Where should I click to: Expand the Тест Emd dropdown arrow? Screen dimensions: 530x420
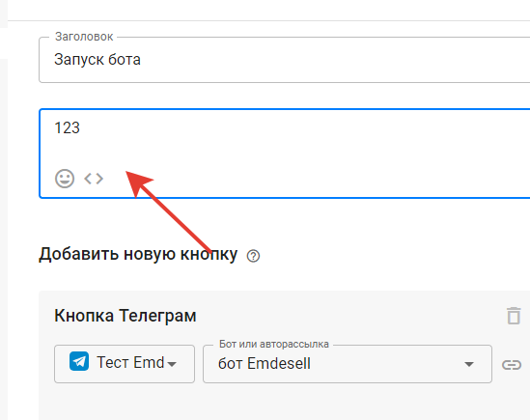pyautogui.click(x=172, y=364)
